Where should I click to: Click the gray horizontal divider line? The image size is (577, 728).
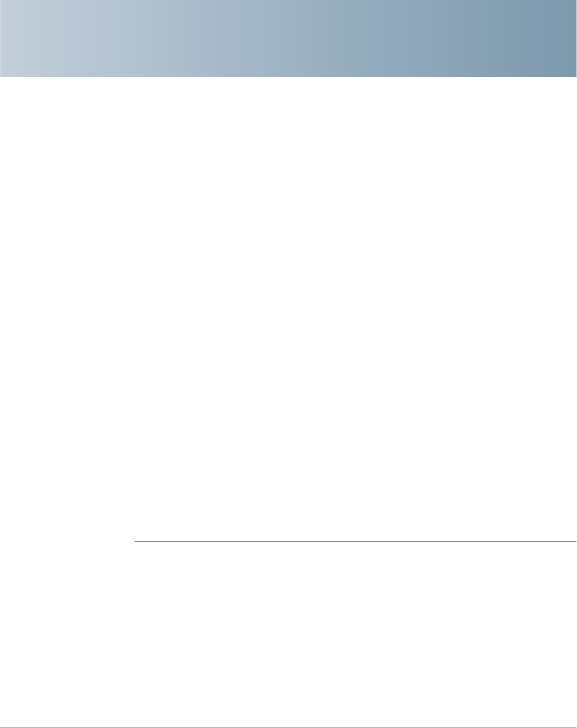point(355,542)
